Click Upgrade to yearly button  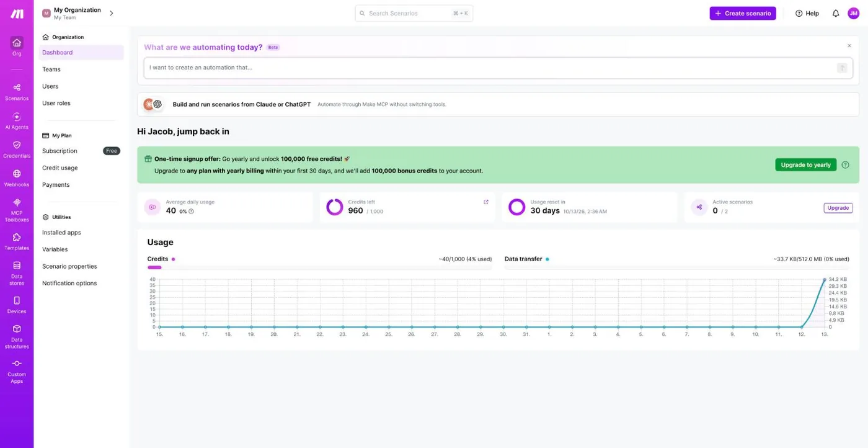805,165
